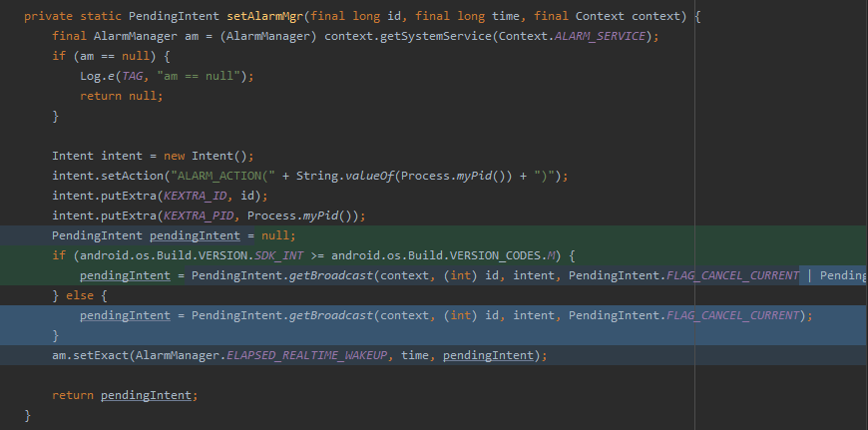Click String.valueOf call in setAction line
This screenshot has width=868, height=430.
[345, 176]
